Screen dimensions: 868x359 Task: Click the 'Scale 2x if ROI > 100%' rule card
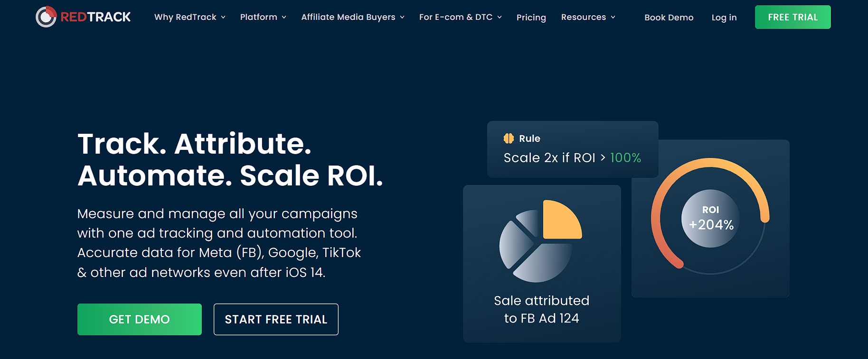pos(572,149)
